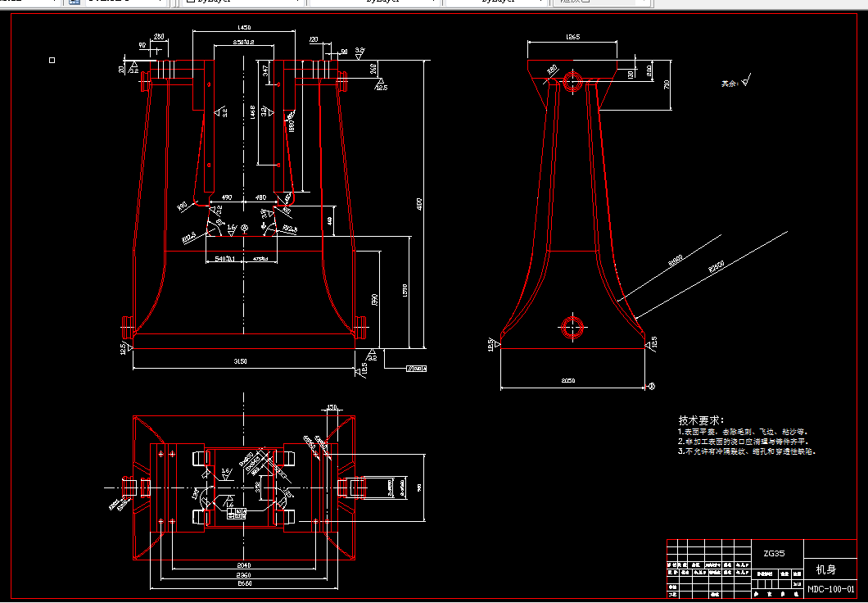Screen dimensions: 868x603
Task: Select the R2500 radius leader text
Action: tap(717, 267)
